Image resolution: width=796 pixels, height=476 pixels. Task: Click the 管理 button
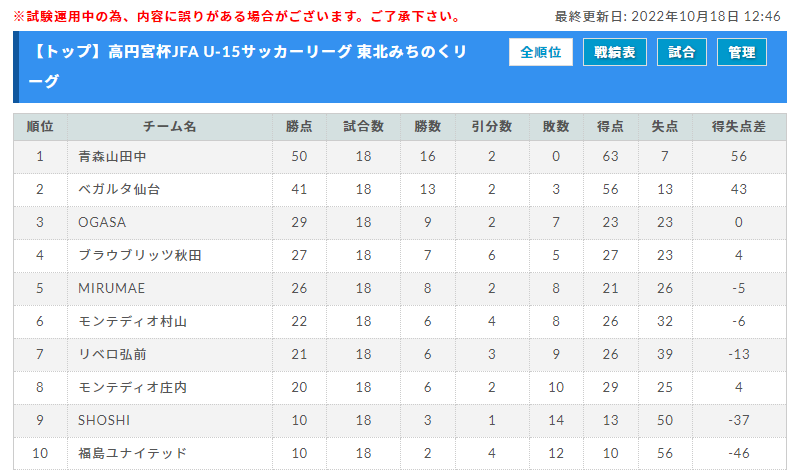[x=742, y=52]
